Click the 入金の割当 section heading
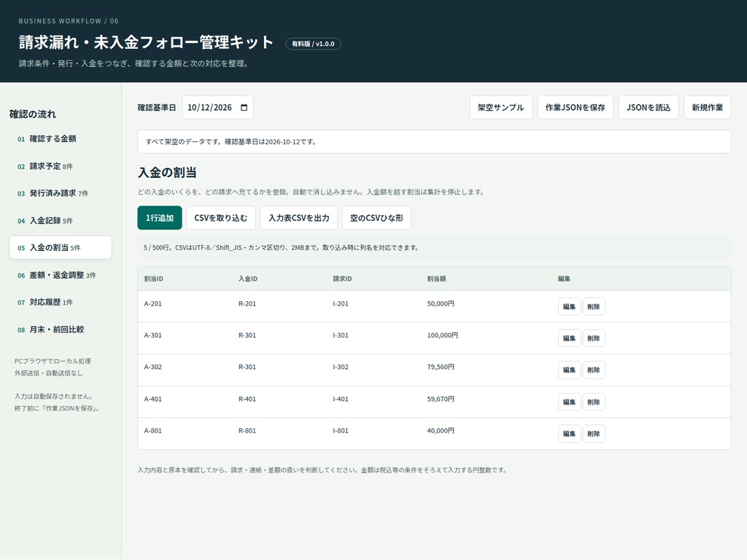This screenshot has width=747, height=560. tap(167, 172)
